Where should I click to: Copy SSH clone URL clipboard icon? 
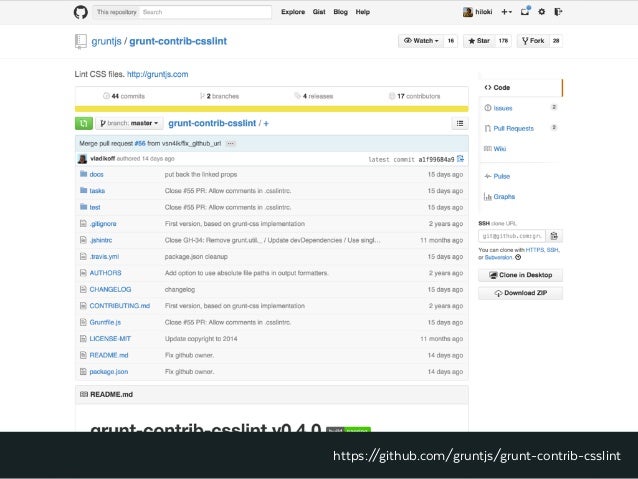point(554,236)
